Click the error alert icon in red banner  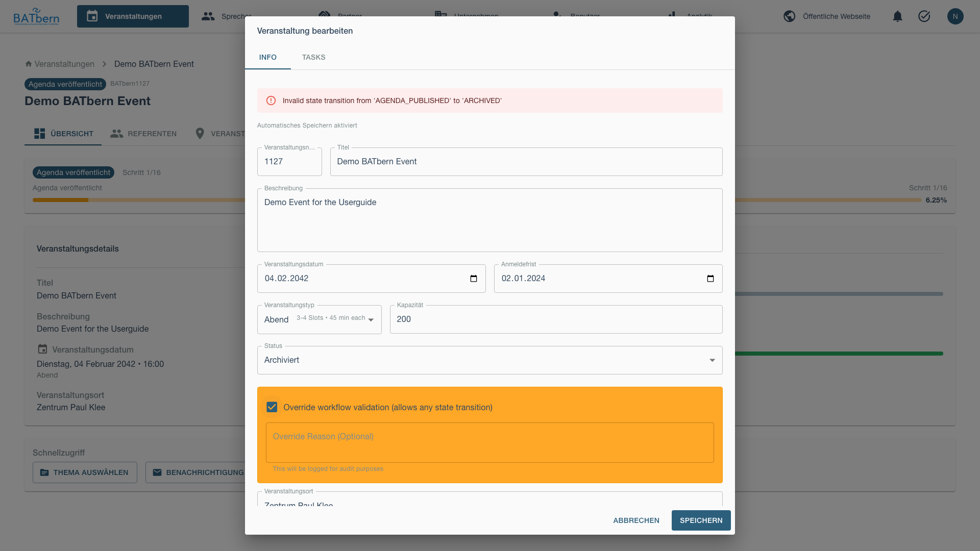click(x=271, y=101)
